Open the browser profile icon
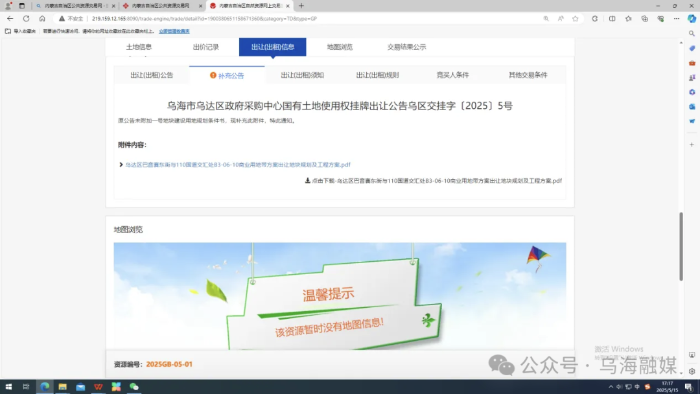 click(x=8, y=6)
